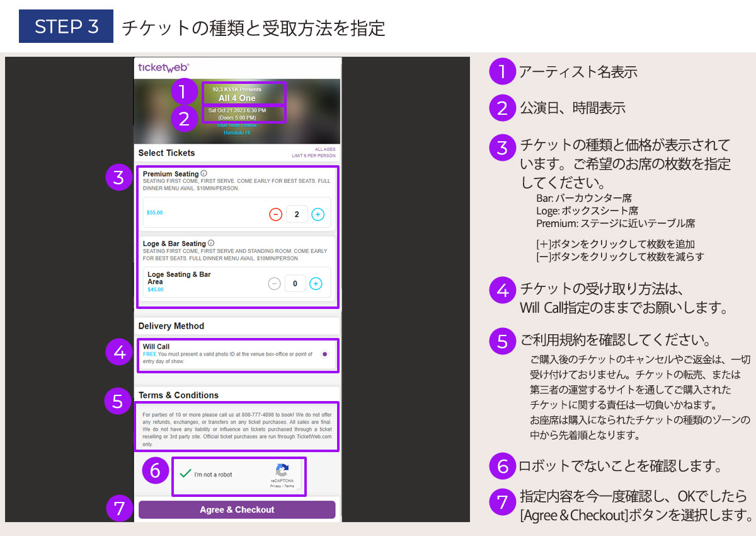Select the Will Call radio button
This screenshot has width=756, height=536.
324,354
